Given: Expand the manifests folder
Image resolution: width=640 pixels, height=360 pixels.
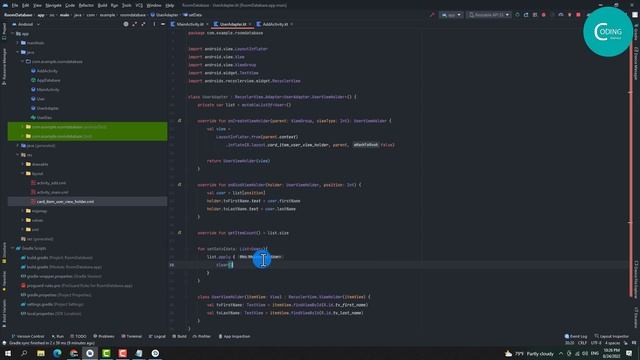Looking at the screenshot, I should [x=18, y=43].
